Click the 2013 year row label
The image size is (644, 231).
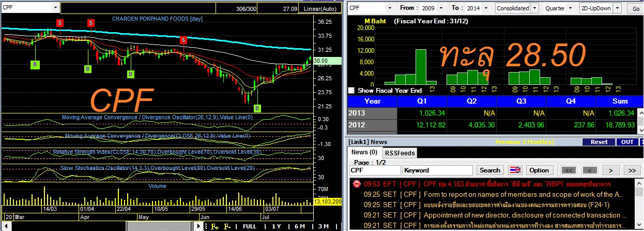click(x=372, y=112)
